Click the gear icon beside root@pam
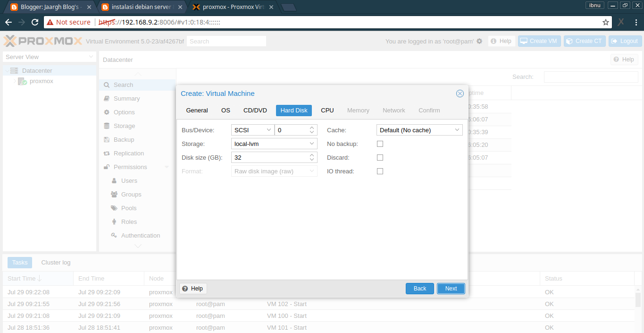This screenshot has height=333, width=644. click(x=479, y=41)
